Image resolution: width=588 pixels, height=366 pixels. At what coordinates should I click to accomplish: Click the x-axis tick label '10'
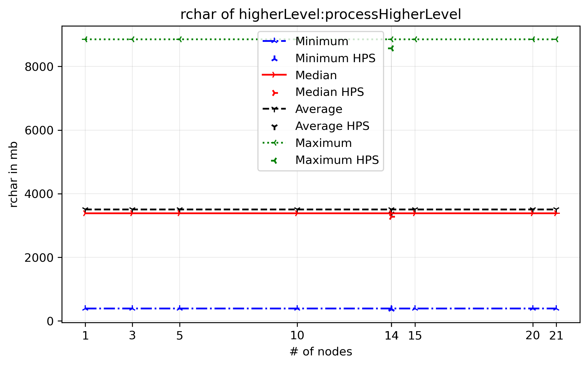(x=297, y=336)
